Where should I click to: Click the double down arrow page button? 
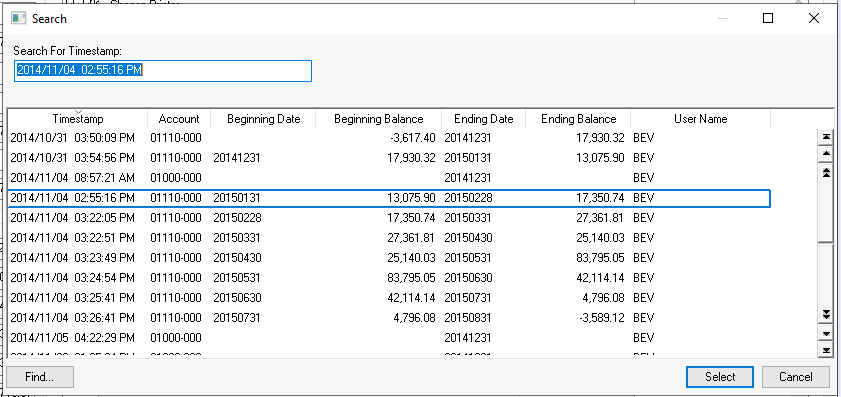(x=826, y=315)
